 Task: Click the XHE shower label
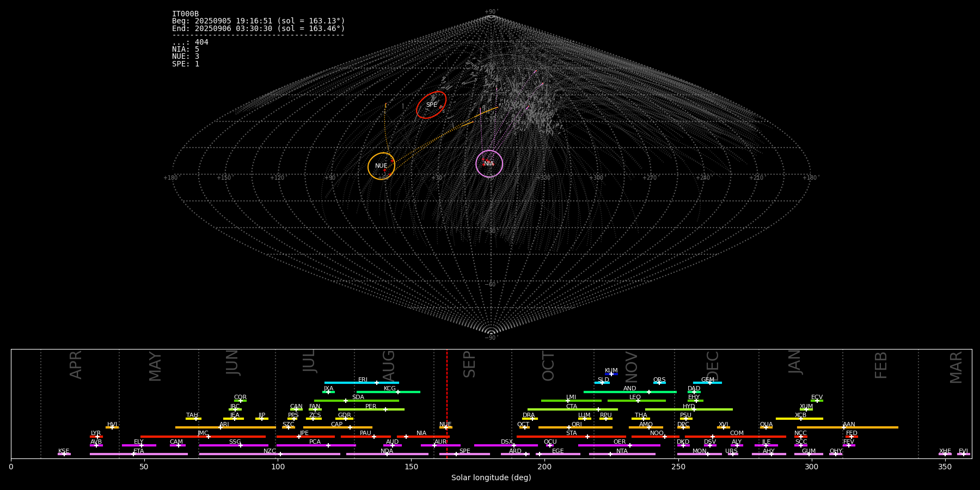[x=945, y=451]
